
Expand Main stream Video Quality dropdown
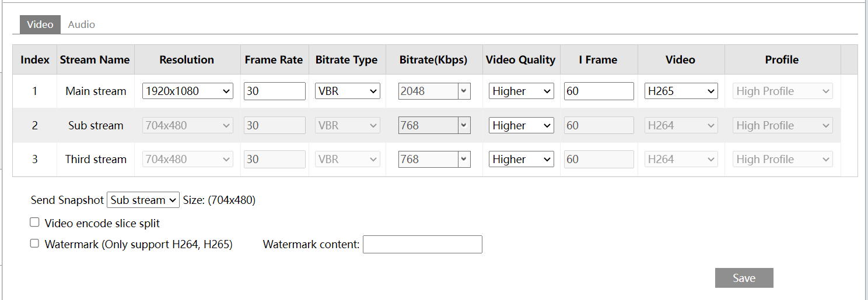521,91
